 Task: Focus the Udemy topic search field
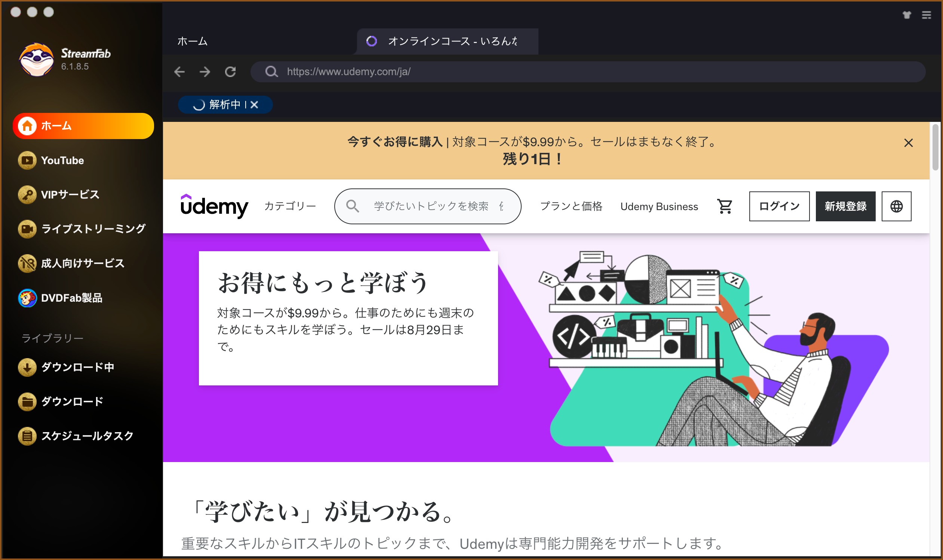point(427,206)
